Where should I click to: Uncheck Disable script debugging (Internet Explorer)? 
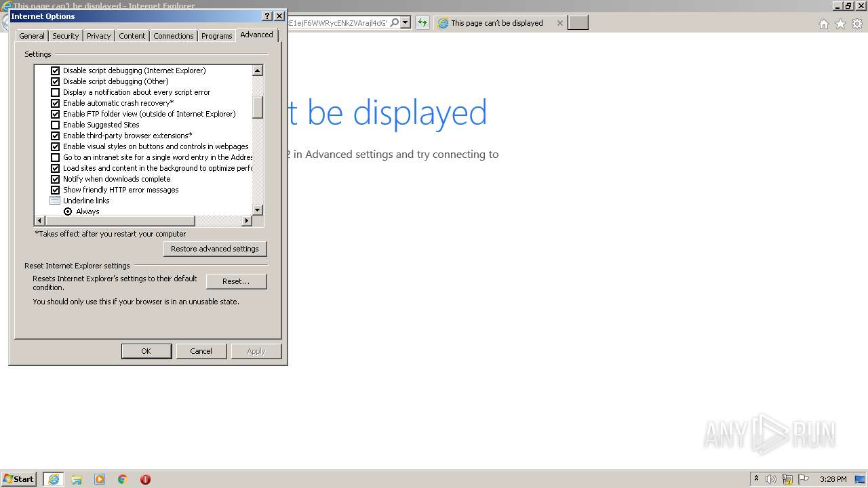coord(56,70)
